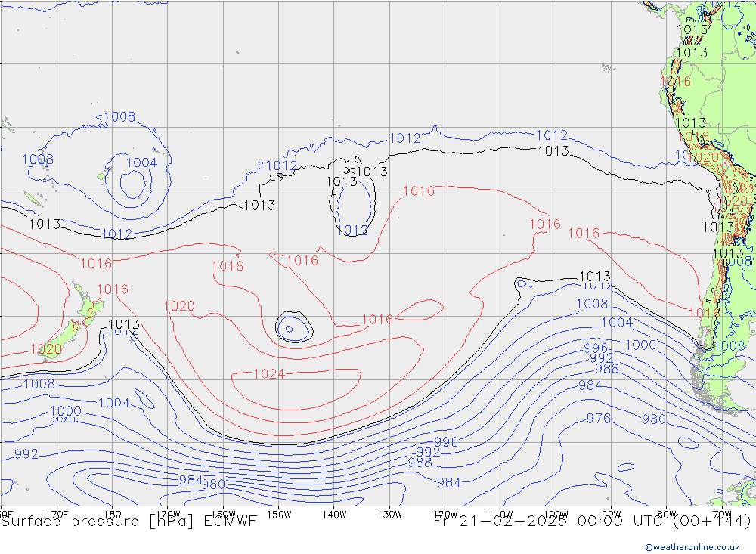Click the 130W longitude label
This screenshot has width=756, height=554.
[389, 515]
